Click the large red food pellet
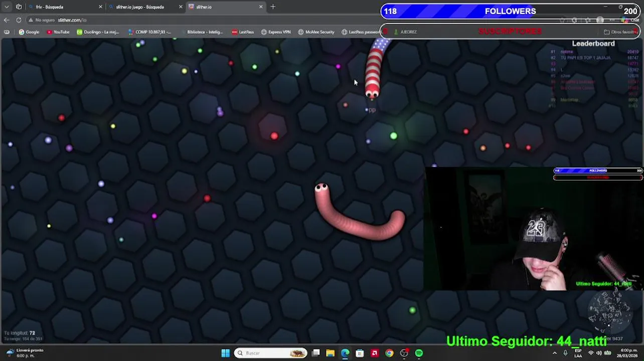The height and width of the screenshot is (361, 644). 274,136
